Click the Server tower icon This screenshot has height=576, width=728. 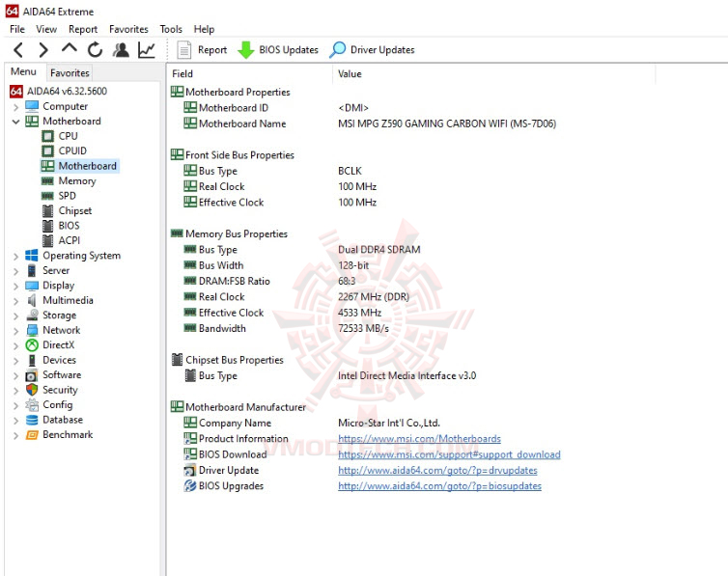pos(32,270)
